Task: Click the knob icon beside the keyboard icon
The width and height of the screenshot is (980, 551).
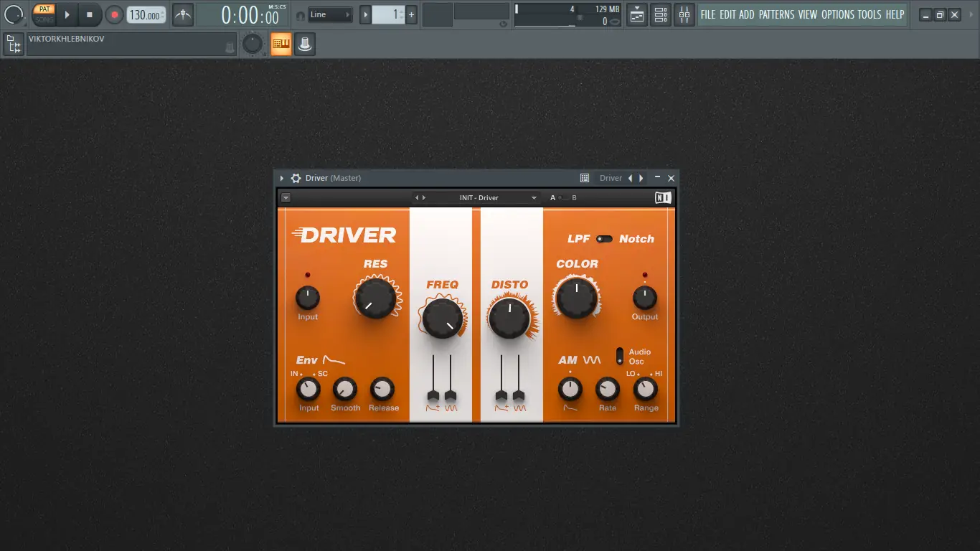Action: (305, 44)
